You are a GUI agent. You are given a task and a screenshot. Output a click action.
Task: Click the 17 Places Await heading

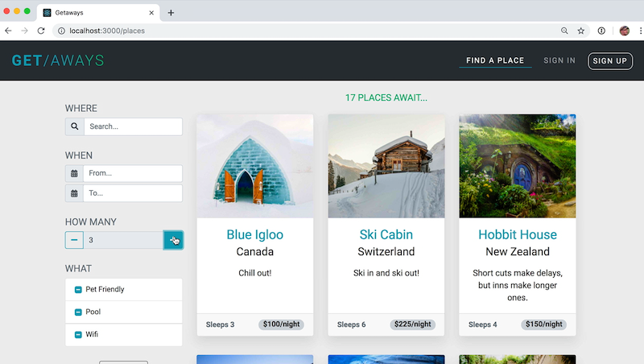(x=386, y=97)
